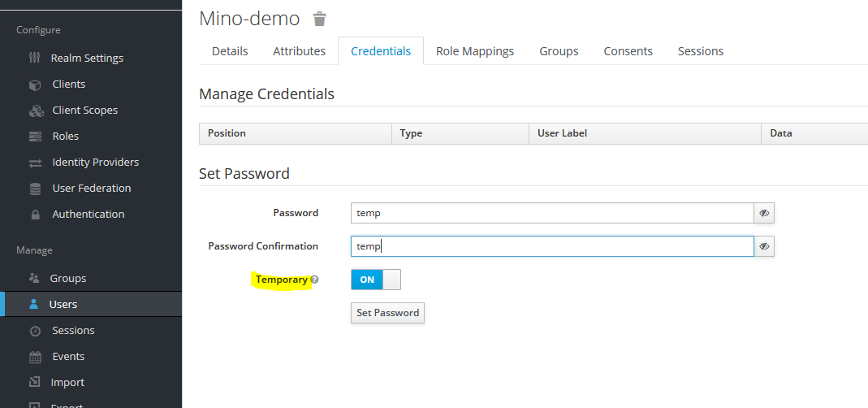Screen dimensions: 868x408
Task: Reveal the Password Confirmation field value
Action: coord(764,246)
